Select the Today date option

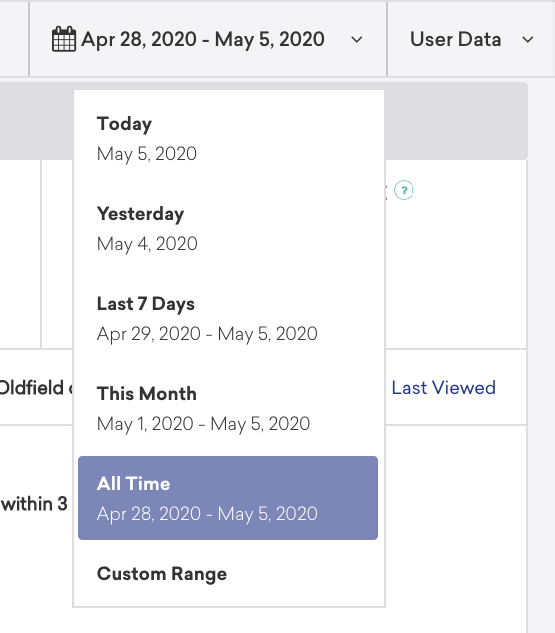[x=228, y=138]
